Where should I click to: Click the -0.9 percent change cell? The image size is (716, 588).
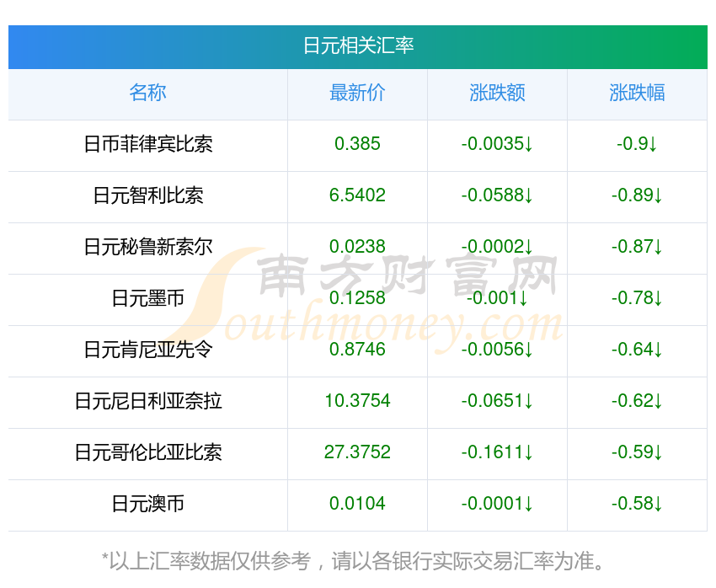(637, 144)
